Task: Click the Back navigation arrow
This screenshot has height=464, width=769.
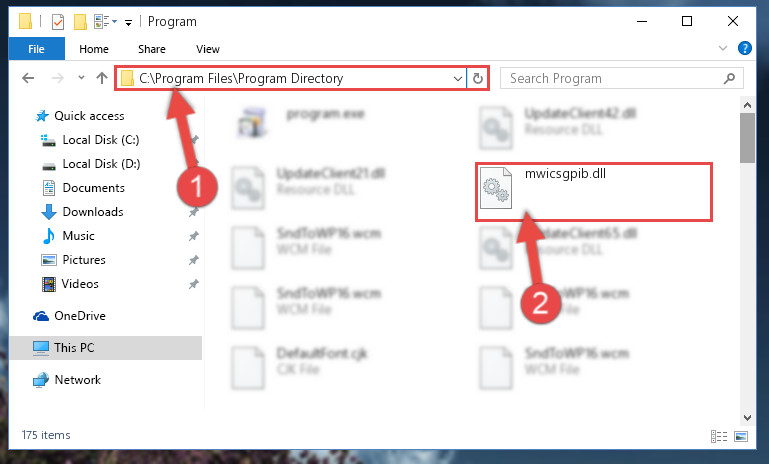Action: click(28, 78)
